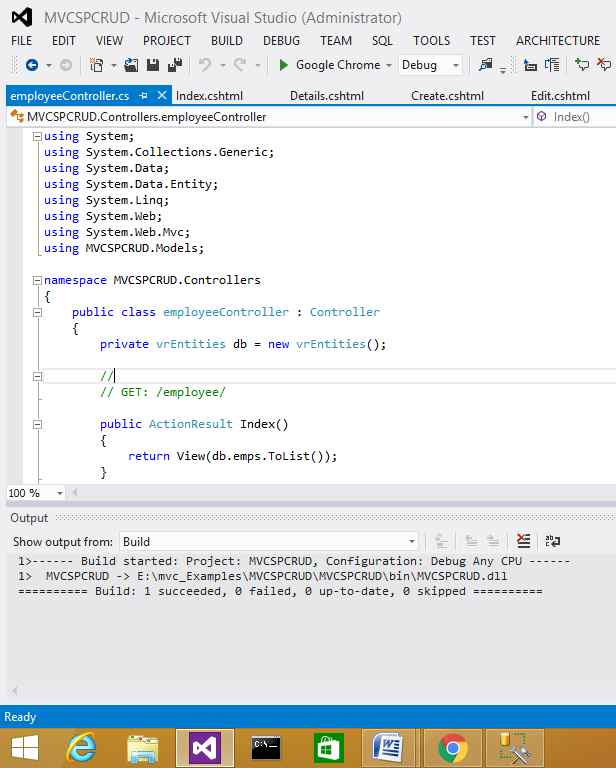The image size is (616, 768).
Task: Open the Google Chrome browser target dropdown
Action: coord(389,65)
